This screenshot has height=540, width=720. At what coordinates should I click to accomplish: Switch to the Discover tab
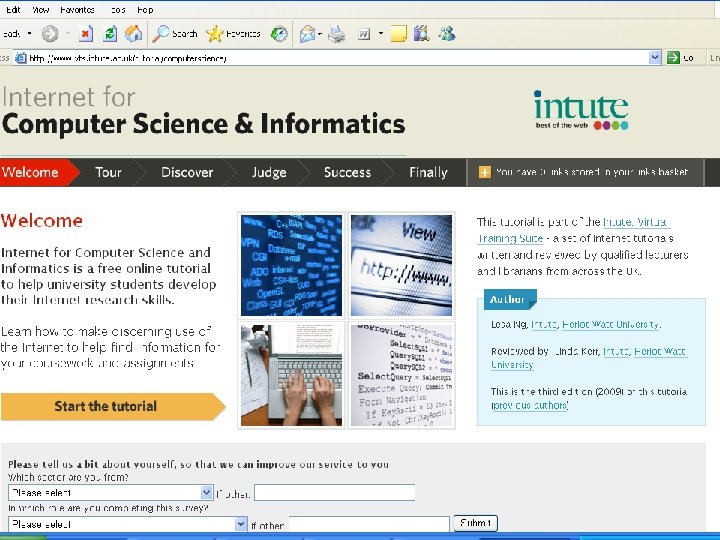187,172
